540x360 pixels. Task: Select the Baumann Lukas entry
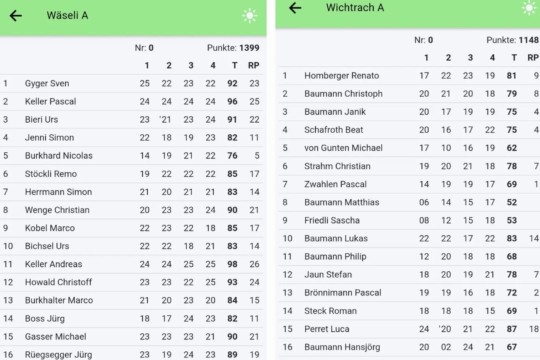click(410, 238)
